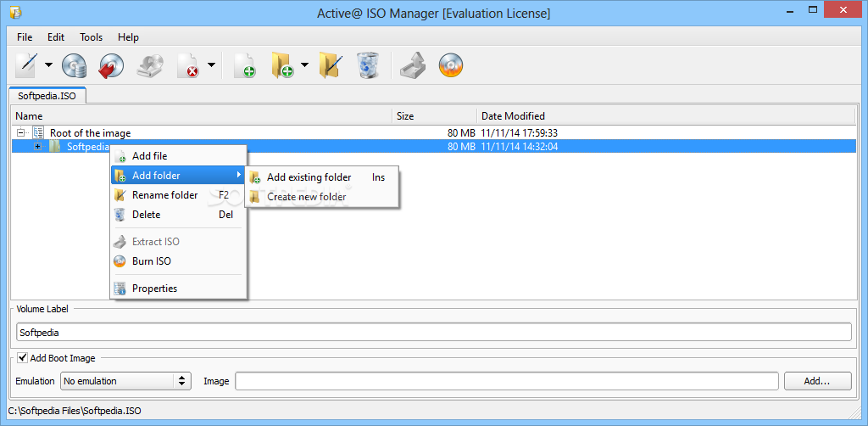Viewport: 868px width, 426px height.
Task: Click the disc with red arrow icon
Action: point(111,64)
